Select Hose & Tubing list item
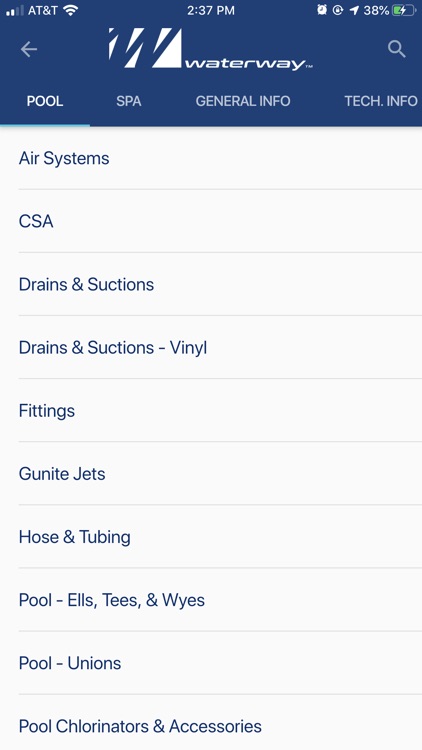 [x=211, y=537]
